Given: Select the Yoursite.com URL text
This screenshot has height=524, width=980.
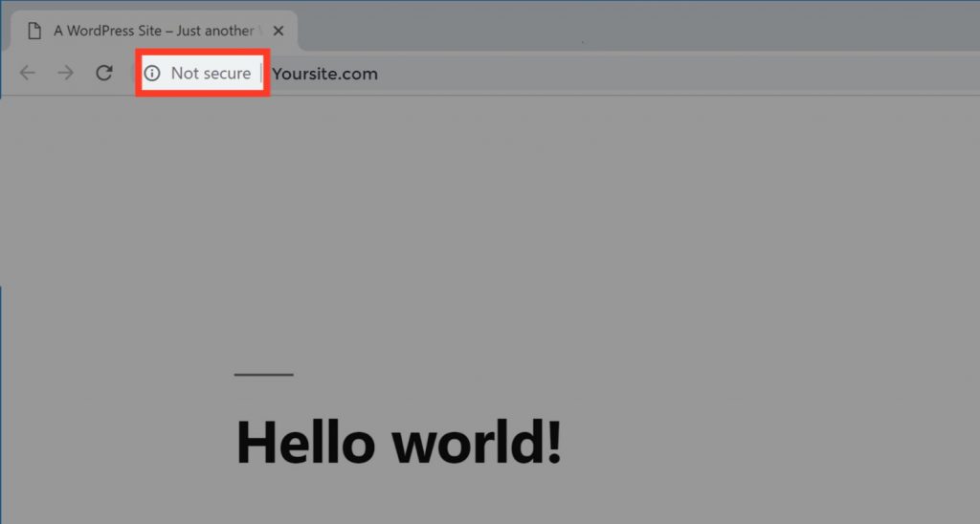Looking at the screenshot, I should coord(325,74).
